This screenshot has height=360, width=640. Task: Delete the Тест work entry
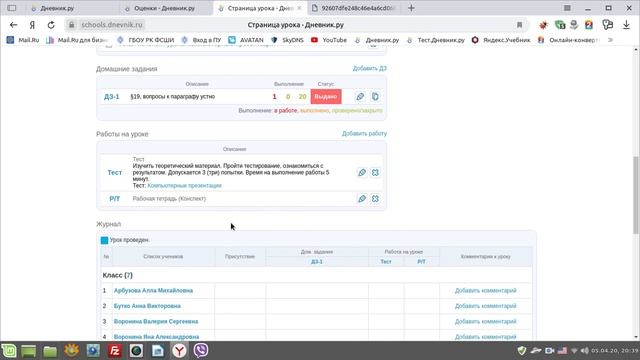click(x=375, y=173)
